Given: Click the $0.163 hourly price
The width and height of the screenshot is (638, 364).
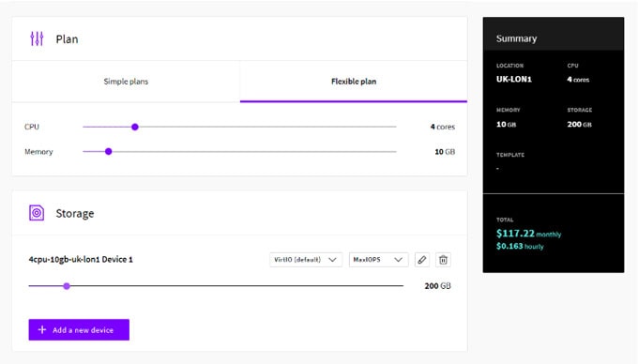Looking at the screenshot, I should [520, 246].
